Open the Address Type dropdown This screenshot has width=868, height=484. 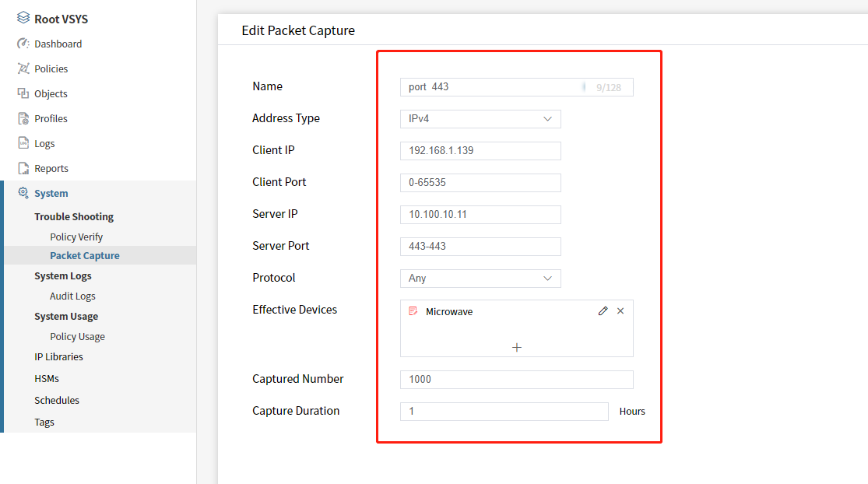480,119
